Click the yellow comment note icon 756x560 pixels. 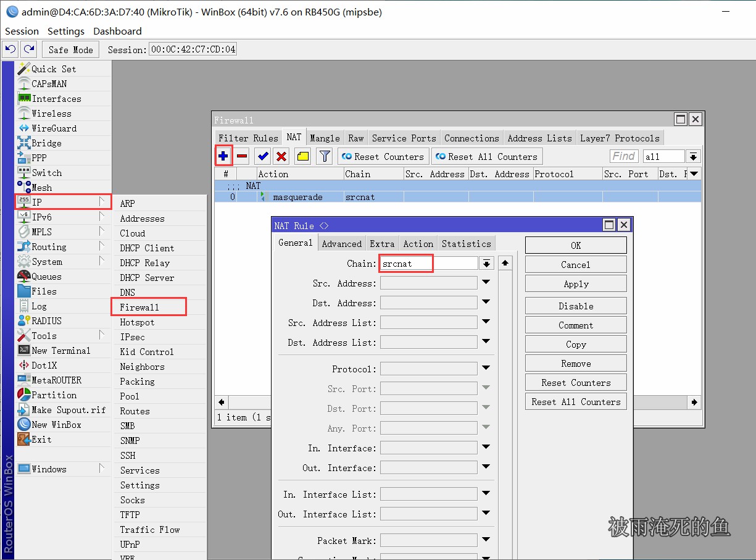point(302,156)
